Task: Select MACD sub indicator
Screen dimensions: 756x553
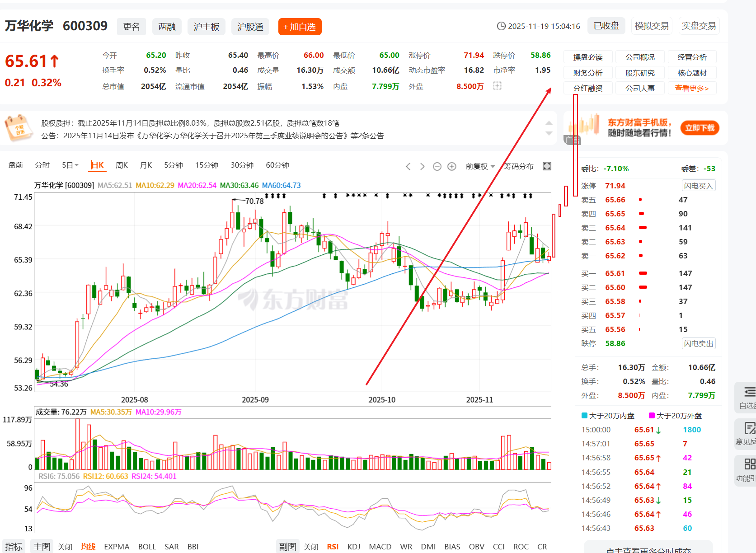Action: 380,547
